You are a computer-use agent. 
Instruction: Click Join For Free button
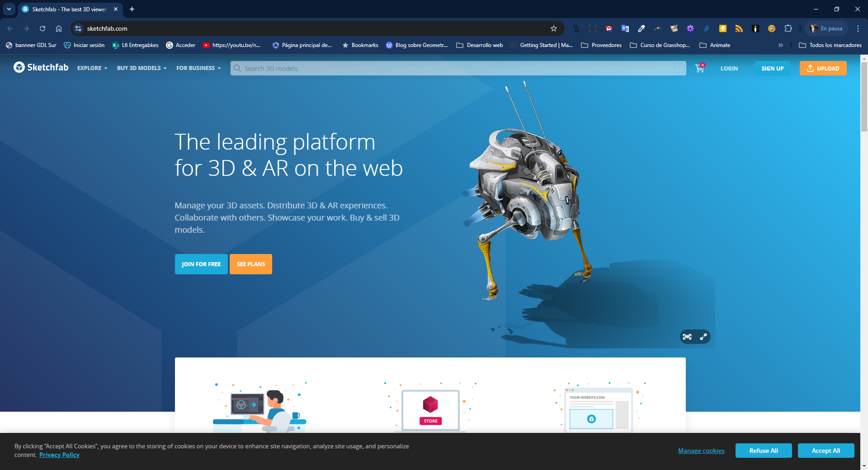[x=201, y=264]
